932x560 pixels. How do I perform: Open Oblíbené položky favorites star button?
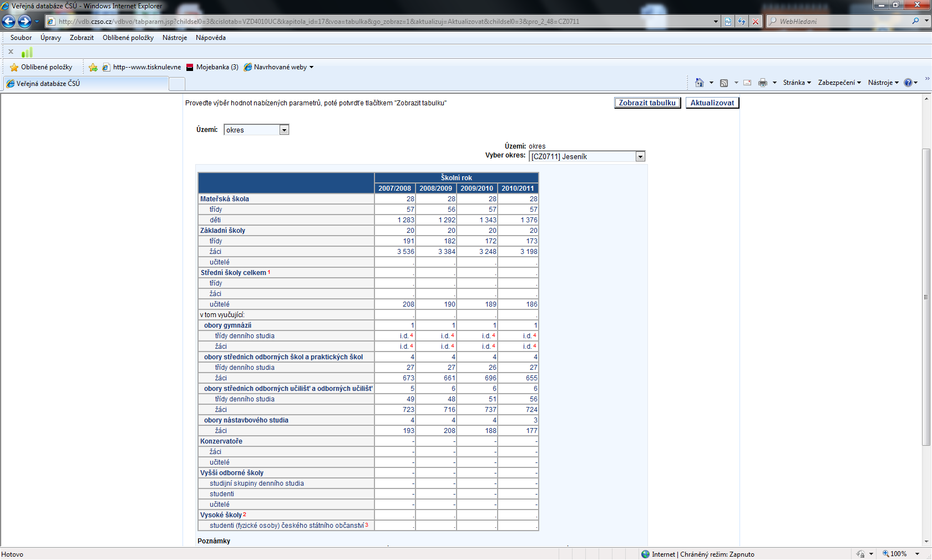pos(41,67)
